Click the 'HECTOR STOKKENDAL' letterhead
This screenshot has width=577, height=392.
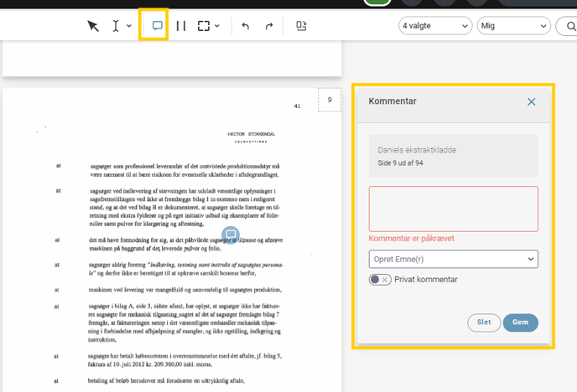[252, 135]
